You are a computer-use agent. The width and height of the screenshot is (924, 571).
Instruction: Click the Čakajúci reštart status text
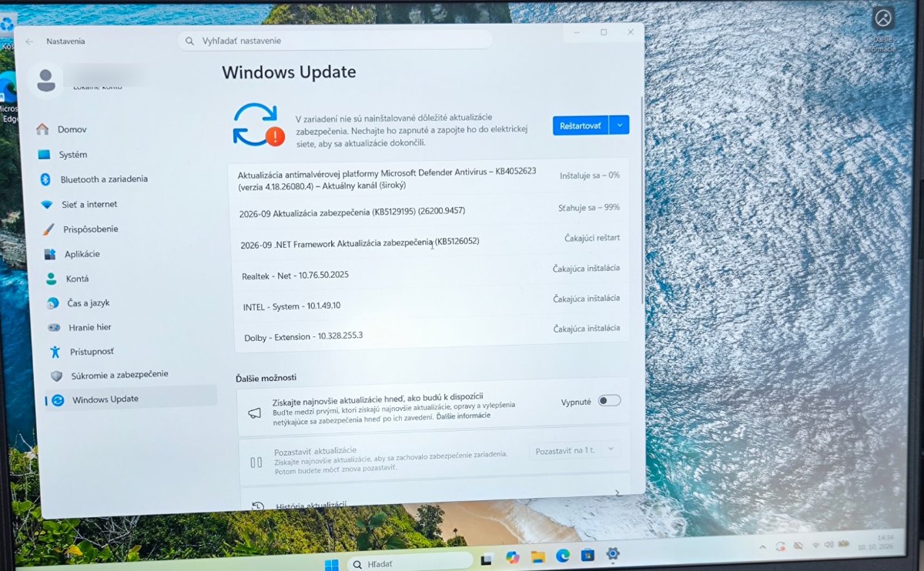[x=591, y=238]
